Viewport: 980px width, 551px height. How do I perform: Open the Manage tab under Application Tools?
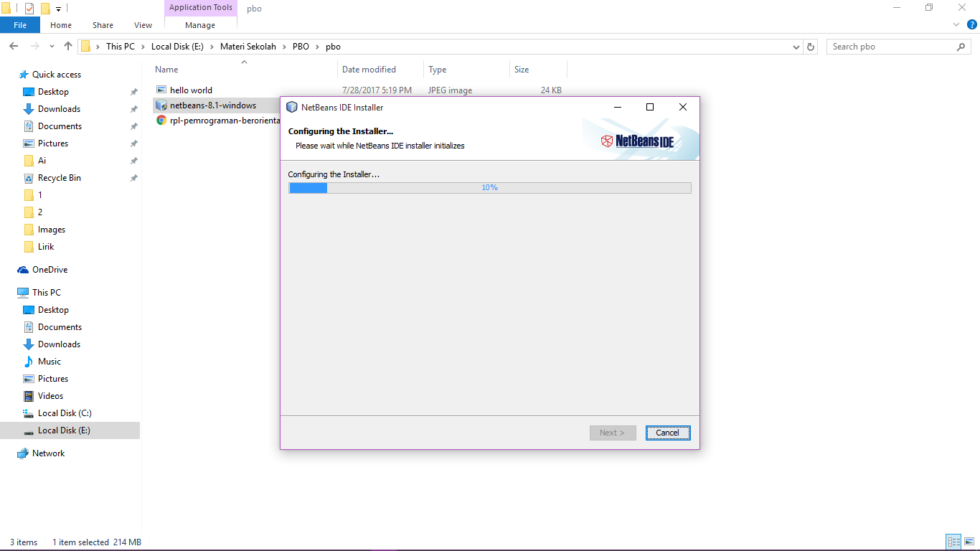[200, 25]
